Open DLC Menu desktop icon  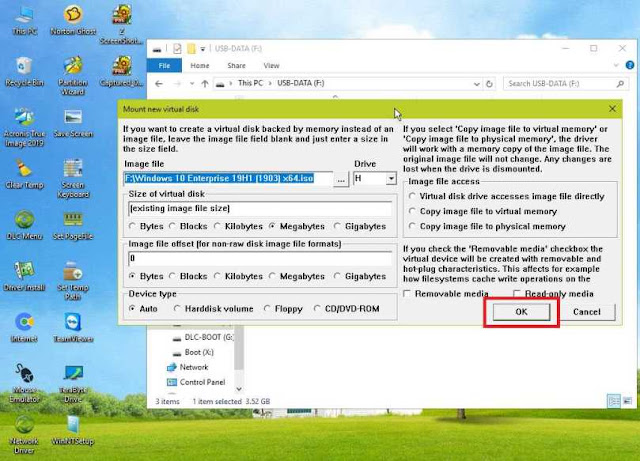point(24,225)
